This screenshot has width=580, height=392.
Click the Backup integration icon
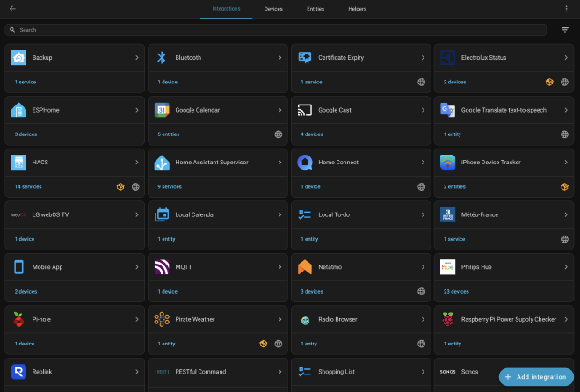click(18, 58)
